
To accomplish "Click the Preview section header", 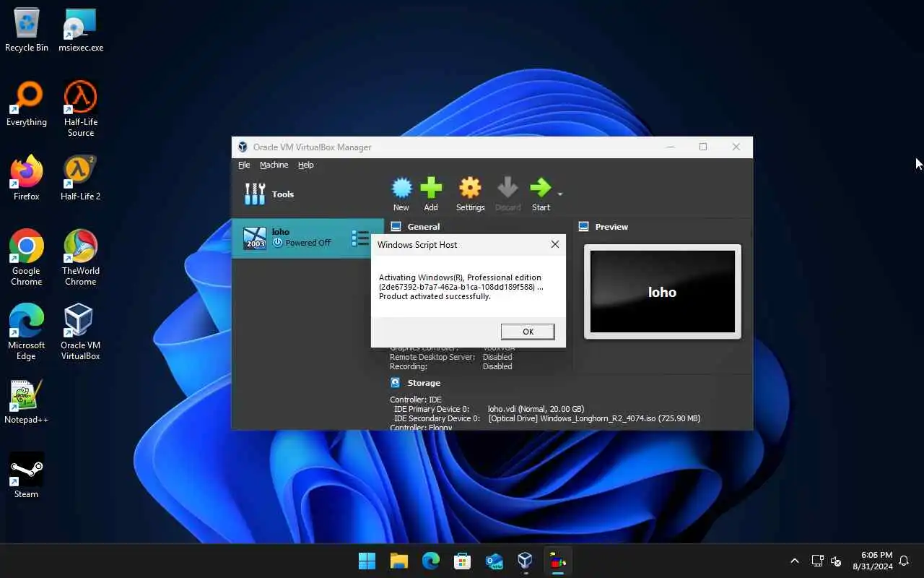I will click(611, 227).
